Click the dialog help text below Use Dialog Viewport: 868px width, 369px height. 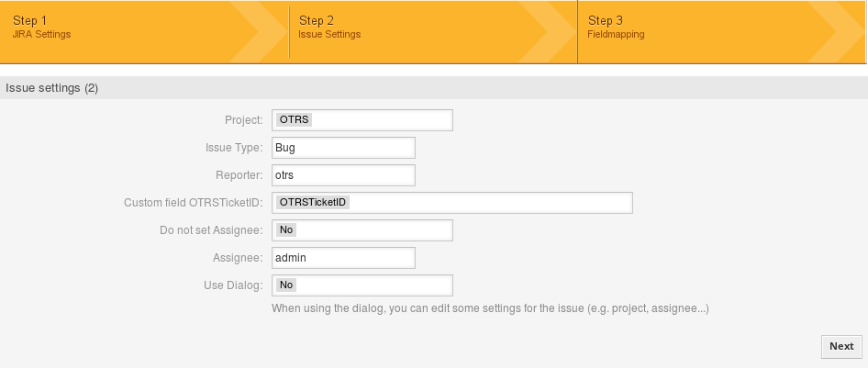(490, 309)
